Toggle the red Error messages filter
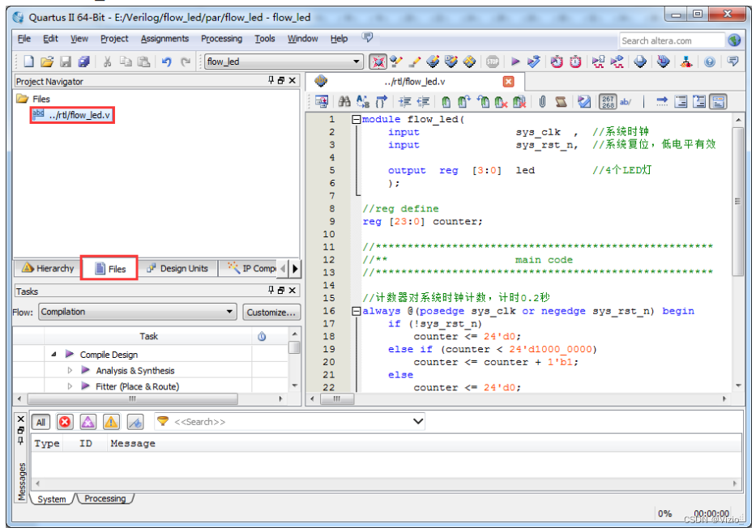The image size is (756, 532). pyautogui.click(x=65, y=422)
